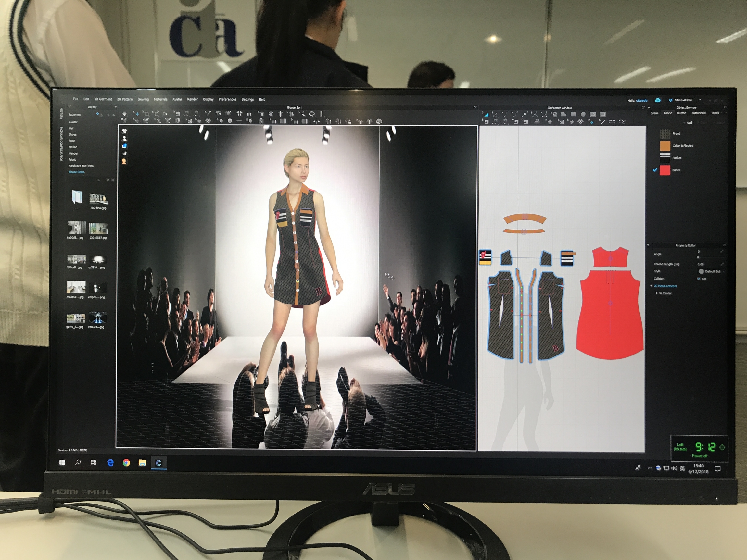This screenshot has height=560, width=747.
Task: Open the Hardware and Trims library folder
Action: coord(81,166)
